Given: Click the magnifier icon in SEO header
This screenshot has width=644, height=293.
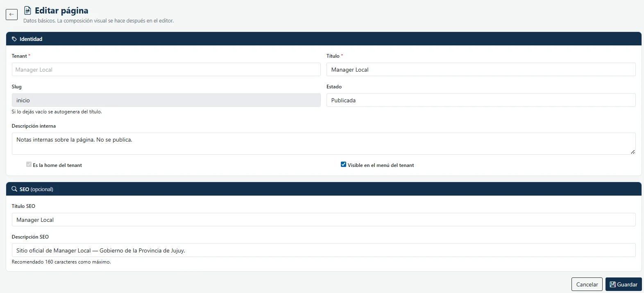Looking at the screenshot, I should (14, 189).
